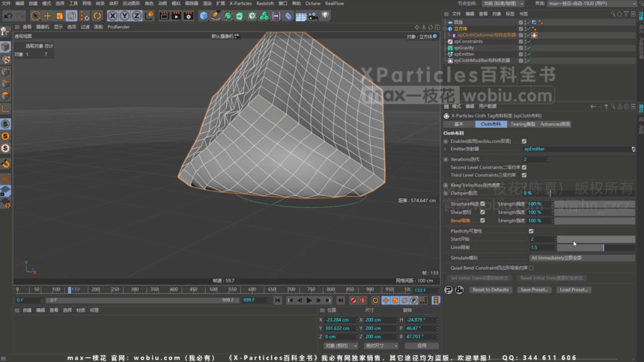Toggle the Z axis lock

point(136,16)
